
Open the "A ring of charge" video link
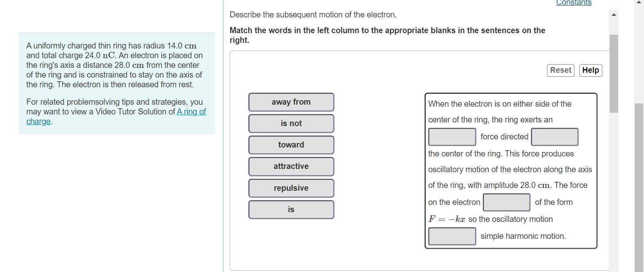pos(191,112)
